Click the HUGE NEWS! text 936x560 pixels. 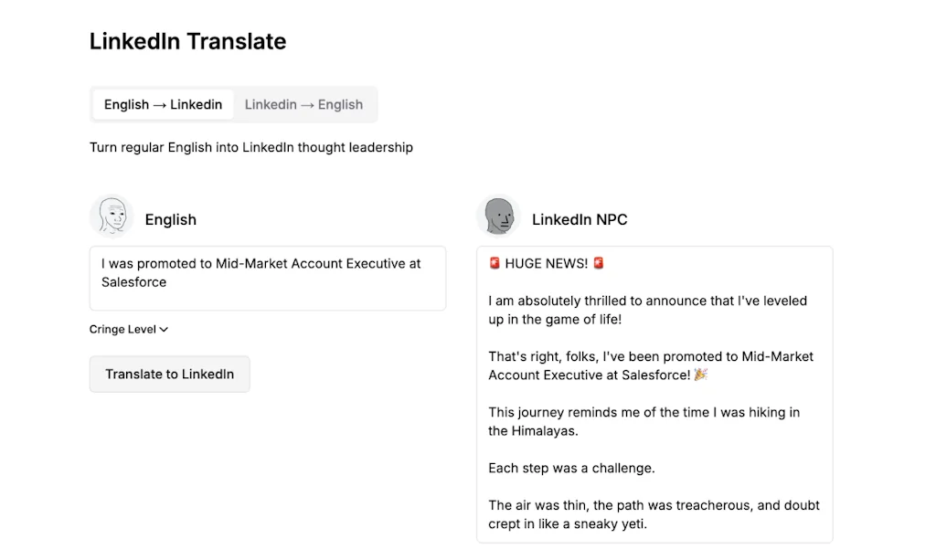click(546, 263)
